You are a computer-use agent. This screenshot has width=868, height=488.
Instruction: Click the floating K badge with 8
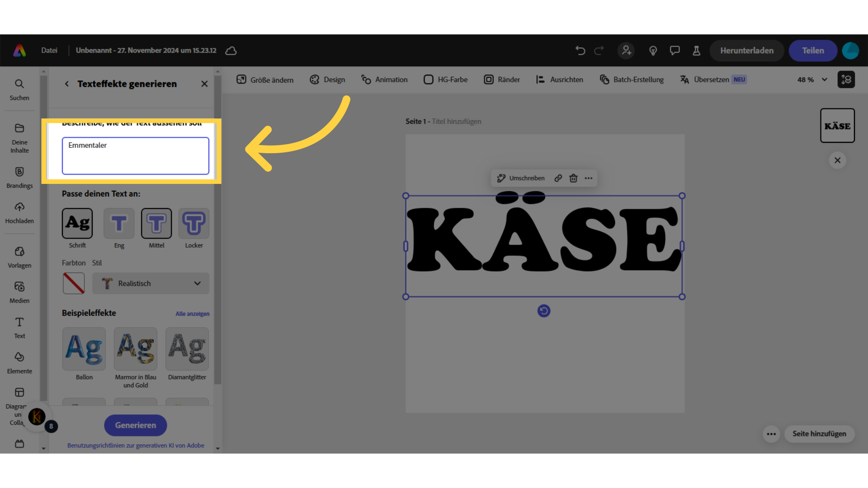[x=37, y=417]
